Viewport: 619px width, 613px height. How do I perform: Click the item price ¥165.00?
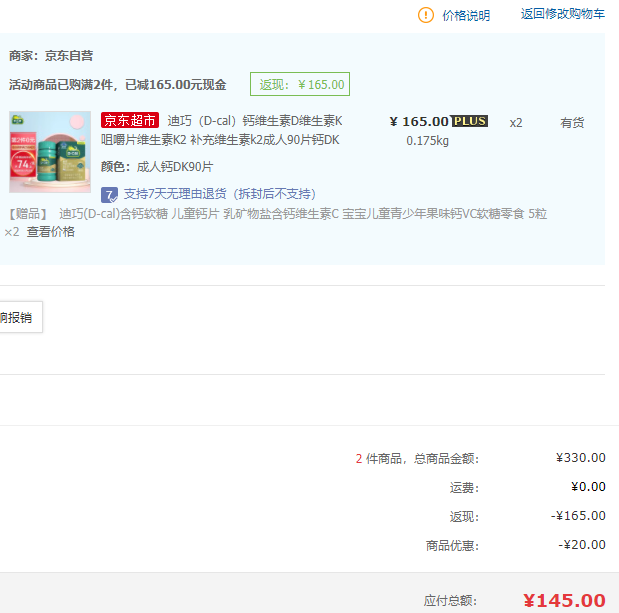pos(419,122)
